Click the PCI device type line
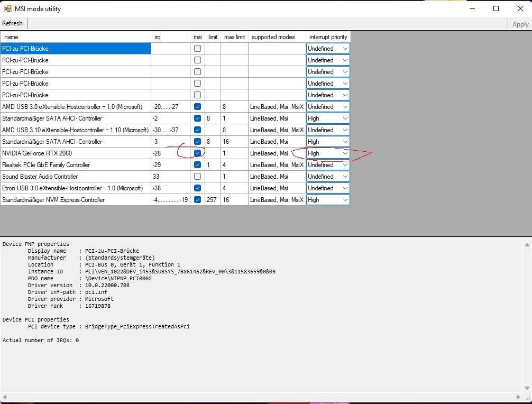Screen dimensions: 532x404 109,326
